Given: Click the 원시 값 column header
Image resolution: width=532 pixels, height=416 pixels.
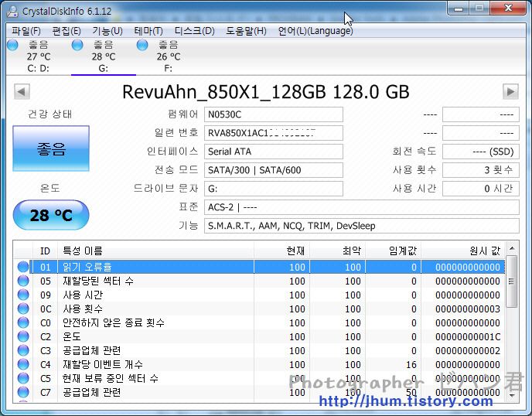Looking at the screenshot, I should pos(462,251).
